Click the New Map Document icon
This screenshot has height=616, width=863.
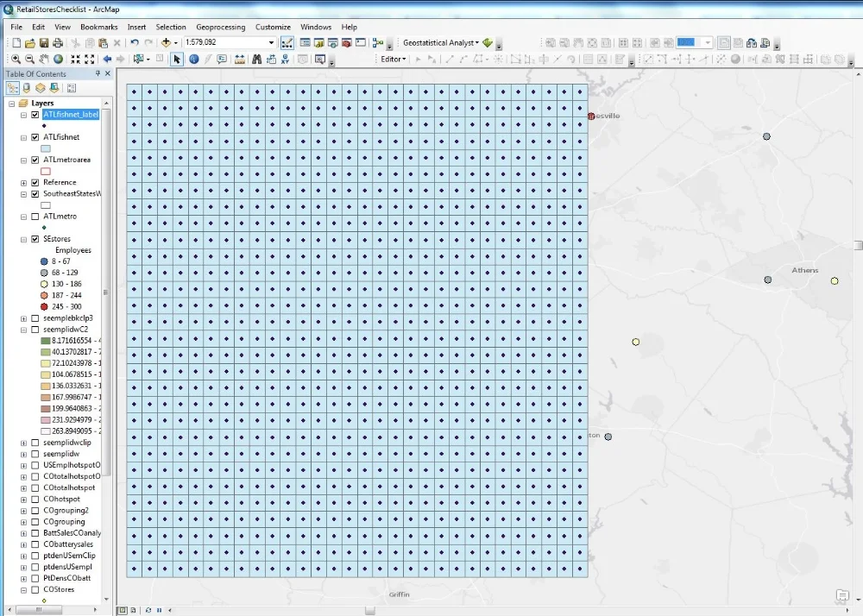[x=16, y=43]
